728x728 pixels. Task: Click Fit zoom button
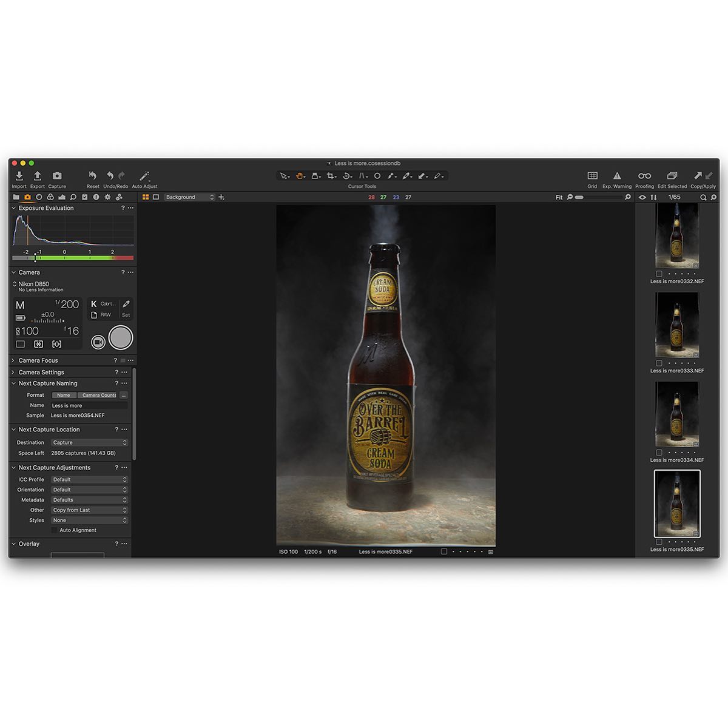coord(559,197)
